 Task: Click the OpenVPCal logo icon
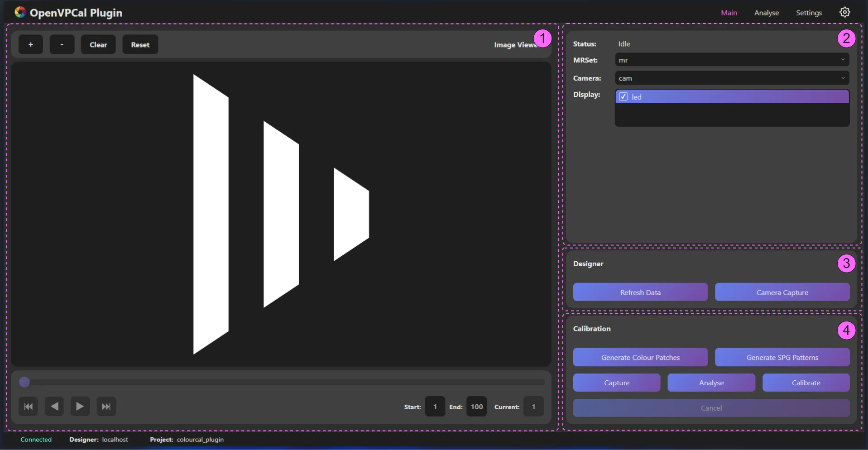20,12
